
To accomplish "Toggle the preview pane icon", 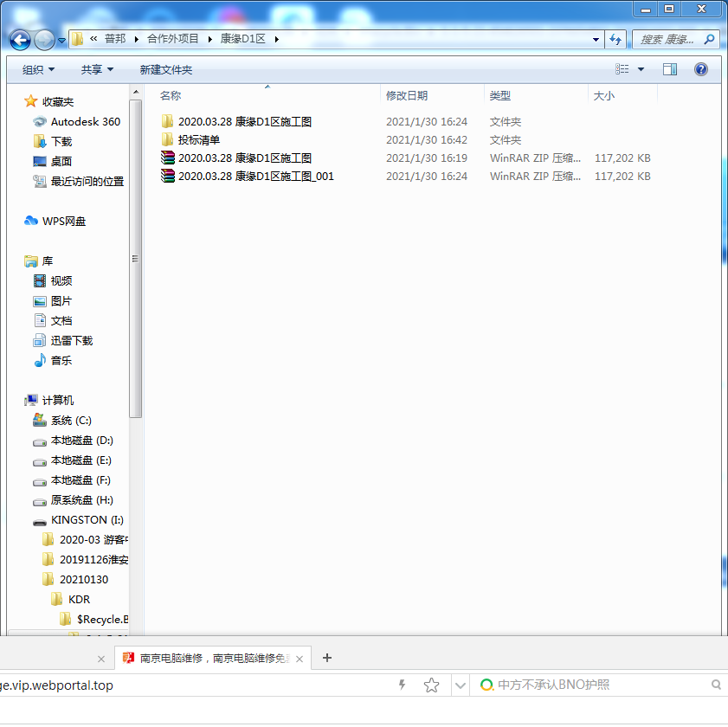I will pyautogui.click(x=670, y=69).
